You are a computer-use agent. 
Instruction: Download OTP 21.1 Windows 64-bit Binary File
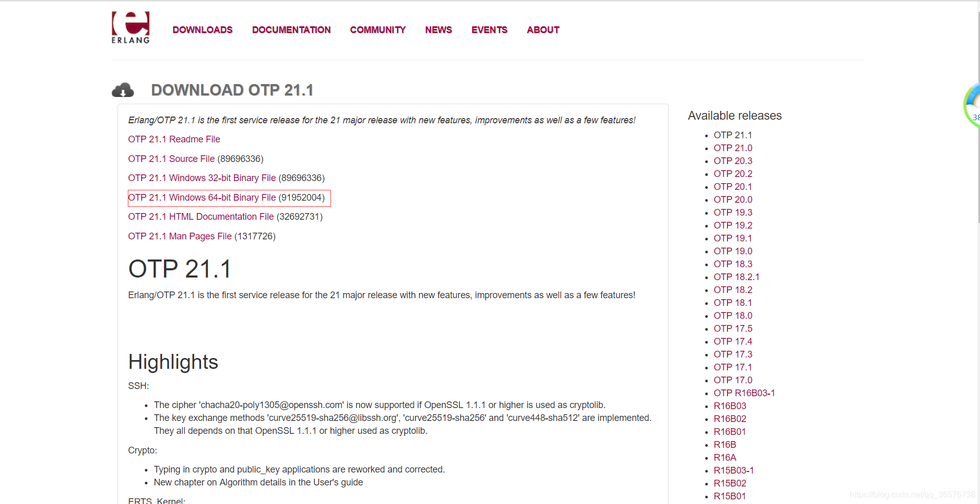(202, 198)
